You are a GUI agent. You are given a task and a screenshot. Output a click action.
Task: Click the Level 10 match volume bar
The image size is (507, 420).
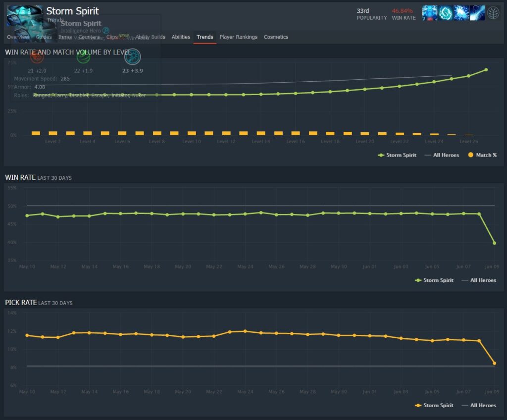(192, 133)
